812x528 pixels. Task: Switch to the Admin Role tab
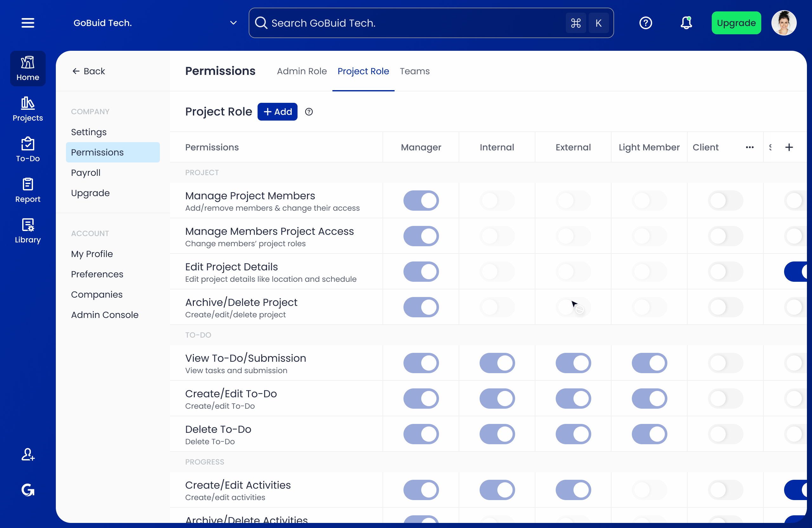pos(302,71)
